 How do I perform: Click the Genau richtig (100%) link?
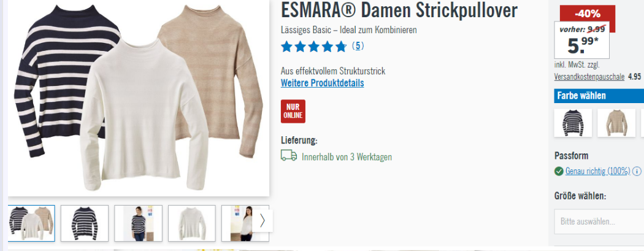coord(597,171)
